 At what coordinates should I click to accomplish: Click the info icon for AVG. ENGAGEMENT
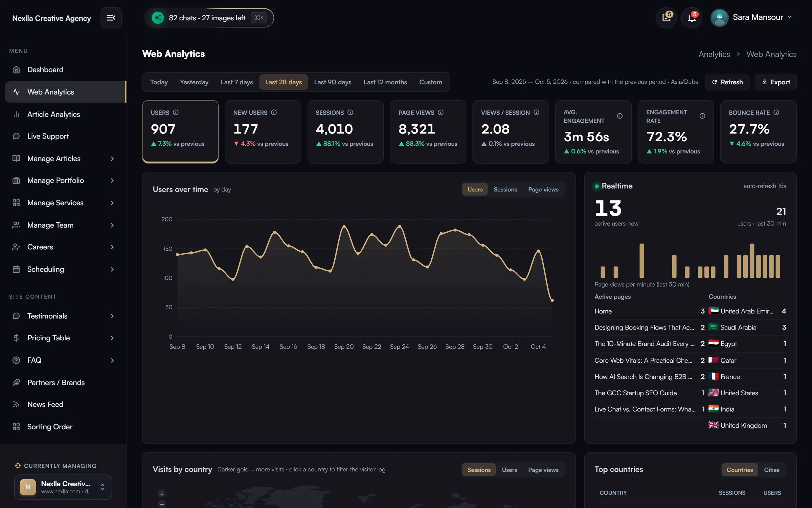click(x=619, y=116)
